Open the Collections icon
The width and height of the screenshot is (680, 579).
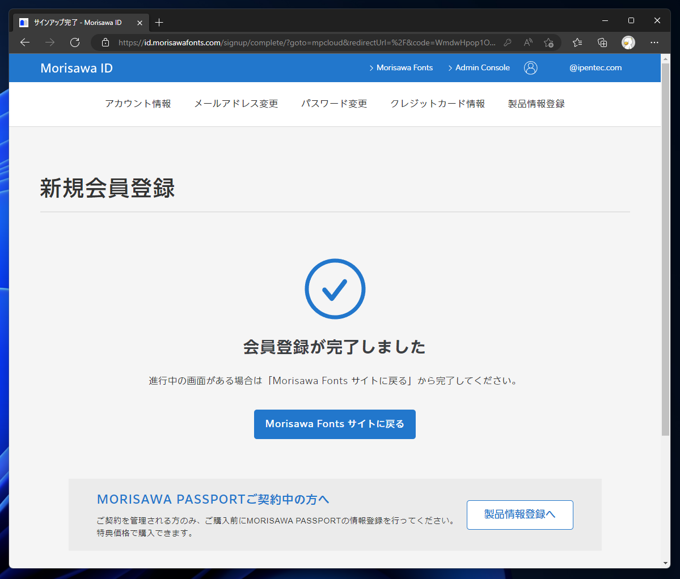pyautogui.click(x=602, y=43)
